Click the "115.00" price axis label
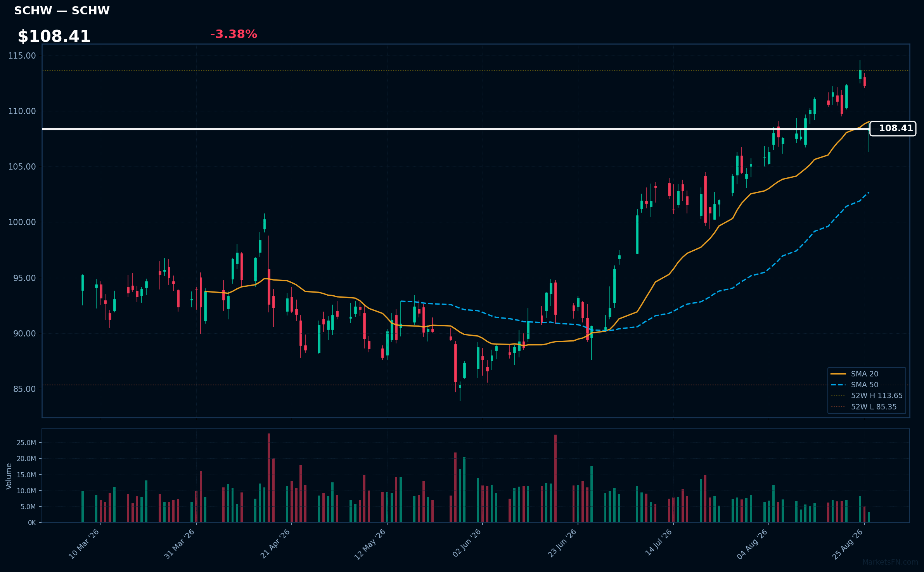The width and height of the screenshot is (924, 572). (x=22, y=55)
